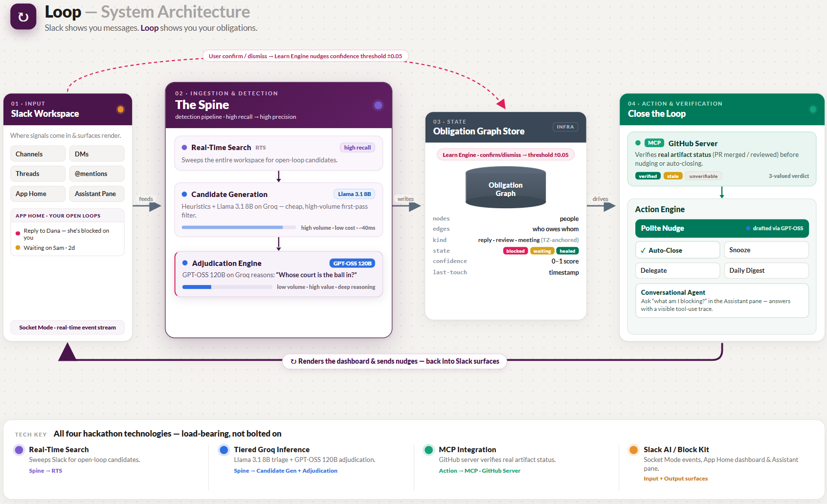Click the Polite Nudge button
The image size is (827, 504).
tap(722, 228)
